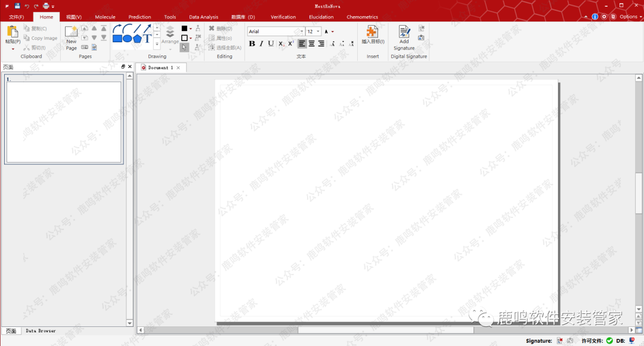Expand the Options dropdown menu
The image size is (644, 346).
[630, 17]
